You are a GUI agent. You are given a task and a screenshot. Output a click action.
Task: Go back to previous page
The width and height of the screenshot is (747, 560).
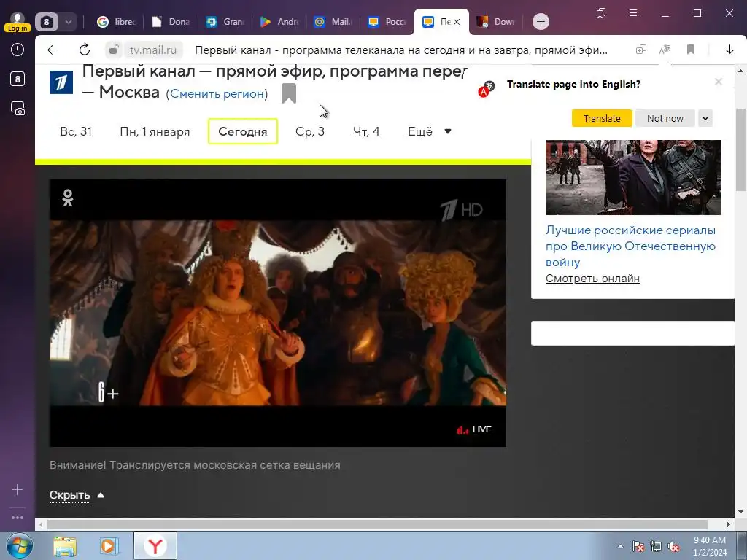pyautogui.click(x=53, y=50)
